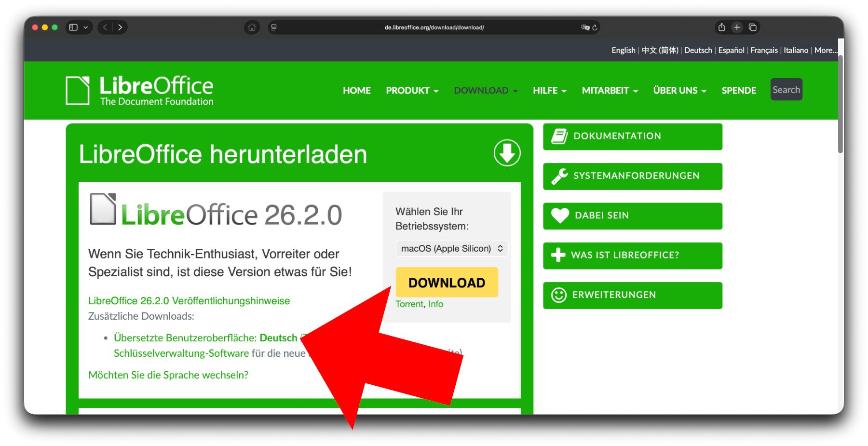Open the HOME menu item

point(357,91)
